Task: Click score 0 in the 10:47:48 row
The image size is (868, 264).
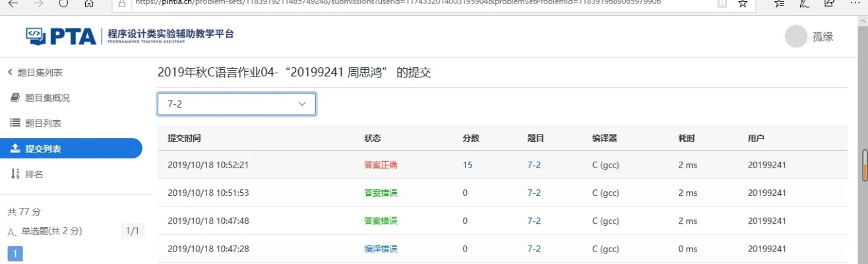Action: (465, 220)
